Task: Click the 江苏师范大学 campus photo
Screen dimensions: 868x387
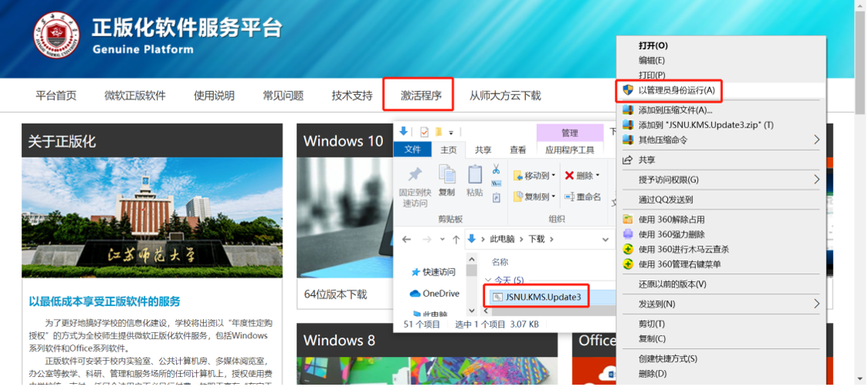Action: pyautogui.click(x=152, y=218)
